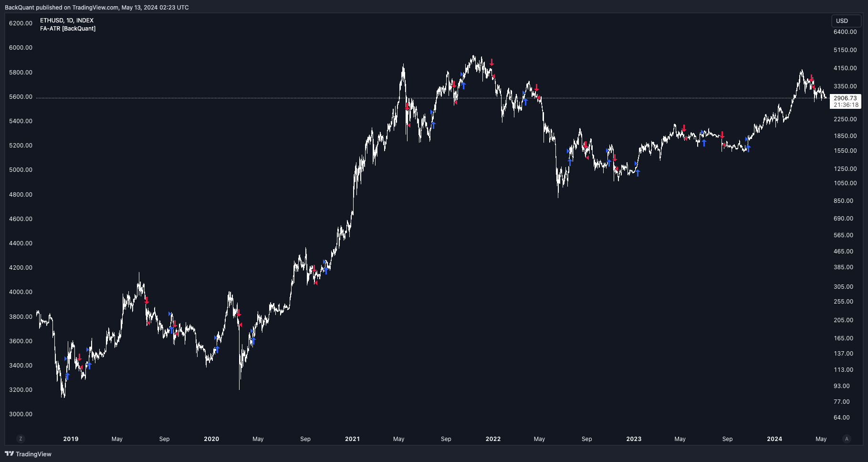Viewport: 868px width, 462px height.
Task: Click the 4150.00 right price axis label
Action: pyautogui.click(x=845, y=68)
